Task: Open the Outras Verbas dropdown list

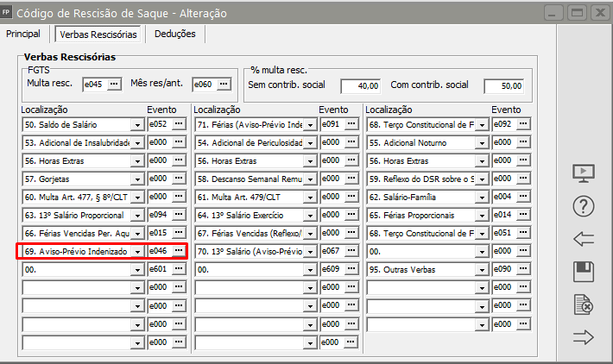Action: click(x=482, y=269)
